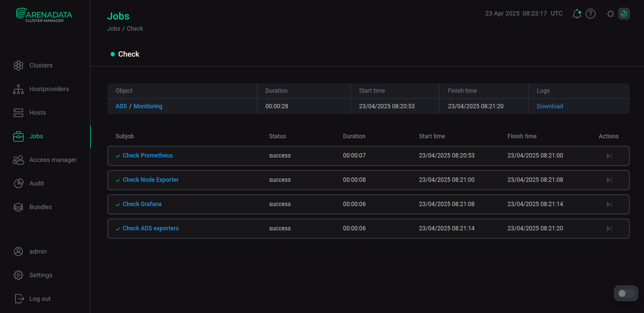Open the Check Prometheus subjob
Screen dimensions: 644x313
coord(148,155)
